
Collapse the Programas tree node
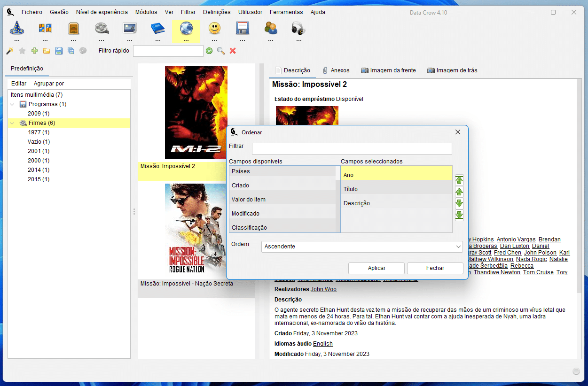(13, 104)
